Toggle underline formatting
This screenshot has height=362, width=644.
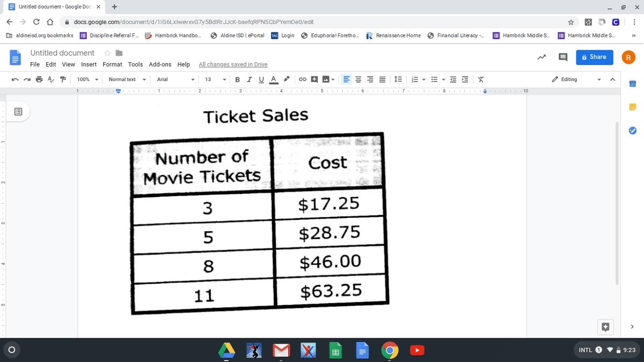[x=261, y=79]
